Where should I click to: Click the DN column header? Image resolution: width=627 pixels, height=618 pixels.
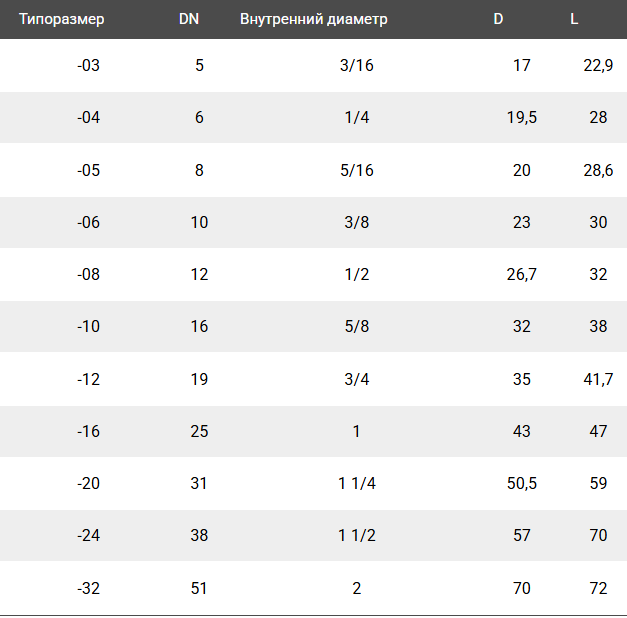[189, 19]
